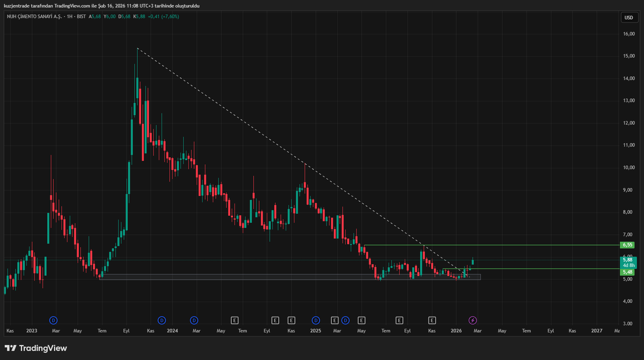Click the 2024 label on the time axis

(x=172, y=332)
